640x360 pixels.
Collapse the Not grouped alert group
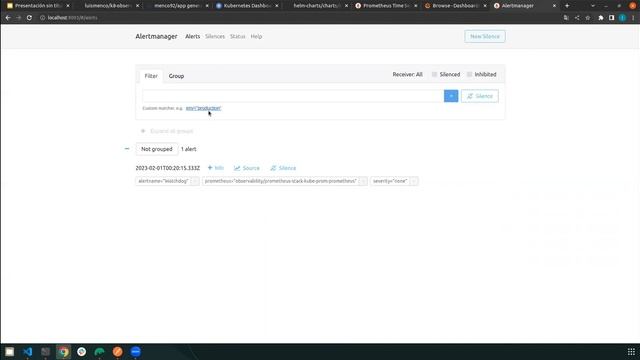pyautogui.click(x=127, y=149)
